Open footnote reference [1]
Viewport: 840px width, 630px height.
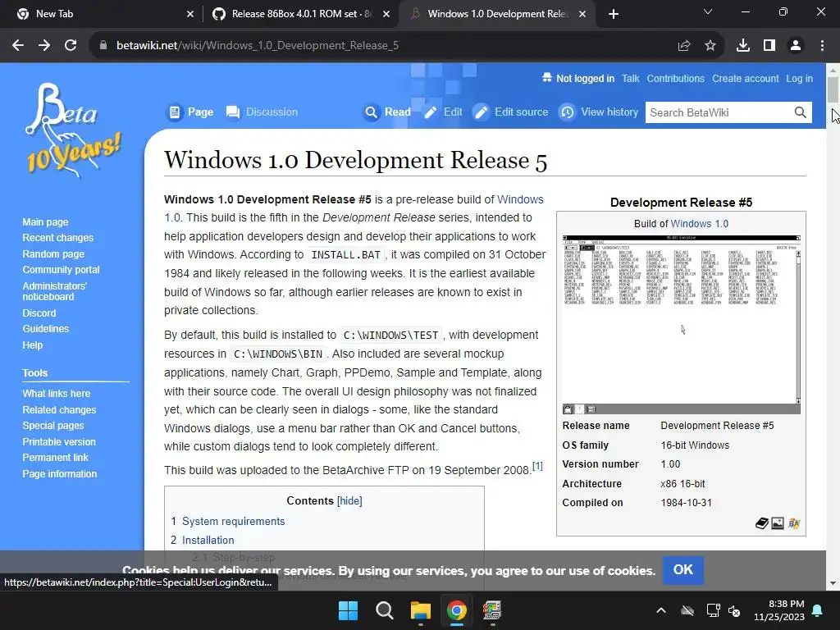pos(537,466)
